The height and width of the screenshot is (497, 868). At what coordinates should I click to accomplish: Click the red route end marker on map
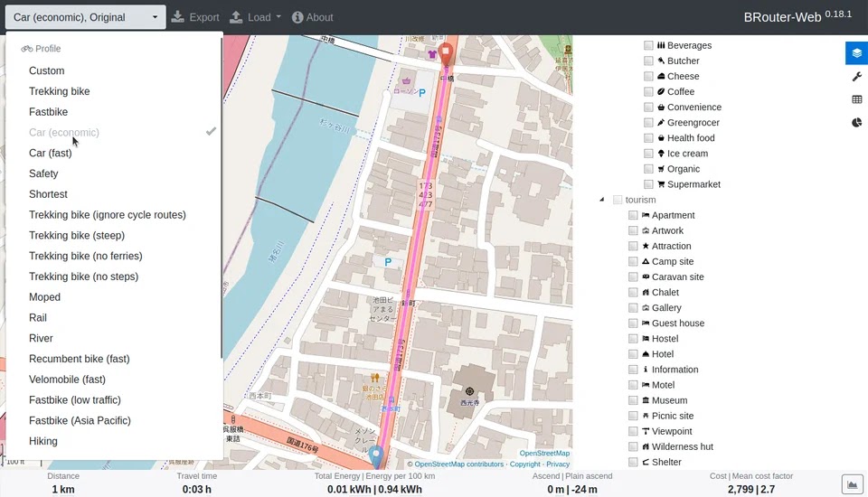445,55
